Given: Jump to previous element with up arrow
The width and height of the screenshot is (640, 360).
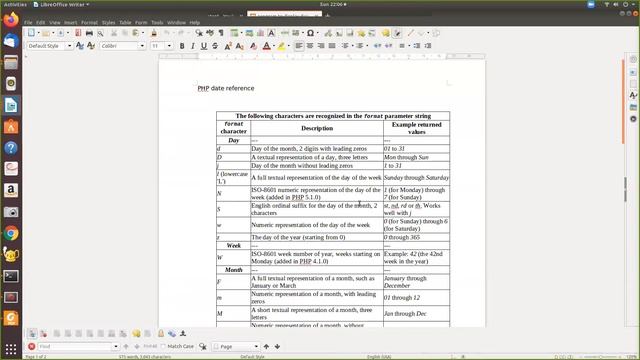Looking at the screenshot, I should pos(266,347).
